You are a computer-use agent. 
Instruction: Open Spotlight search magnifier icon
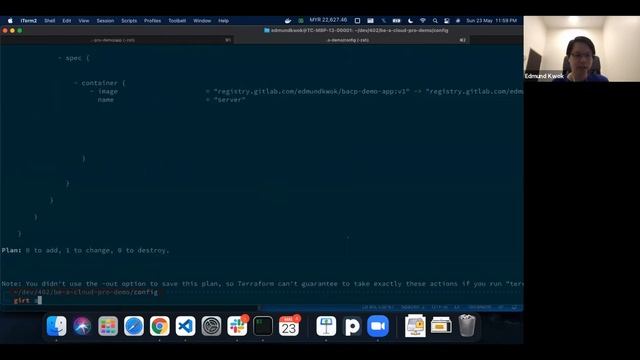coord(435,20)
